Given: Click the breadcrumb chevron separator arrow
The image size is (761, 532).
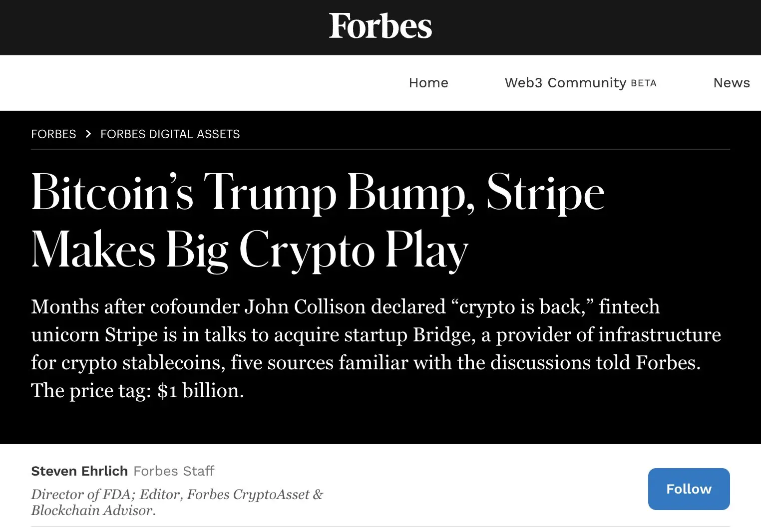Looking at the screenshot, I should click(88, 134).
